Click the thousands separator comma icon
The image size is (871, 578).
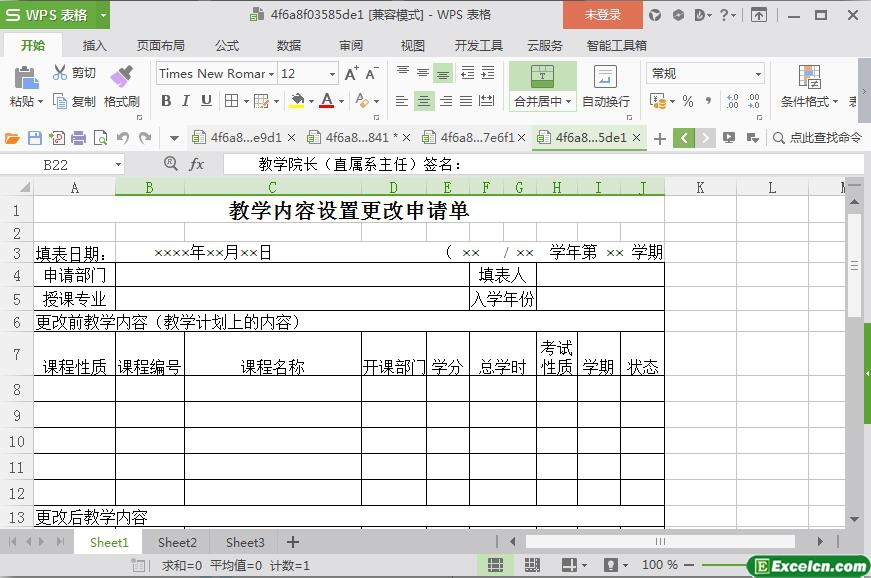(708, 101)
